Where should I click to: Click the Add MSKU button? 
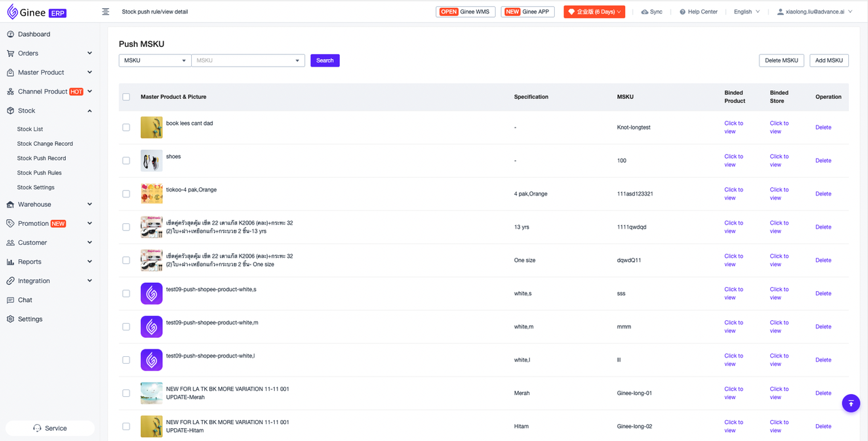pyautogui.click(x=829, y=60)
